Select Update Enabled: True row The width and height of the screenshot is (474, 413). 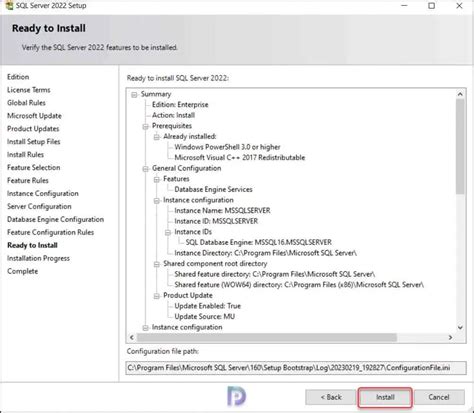click(207, 306)
